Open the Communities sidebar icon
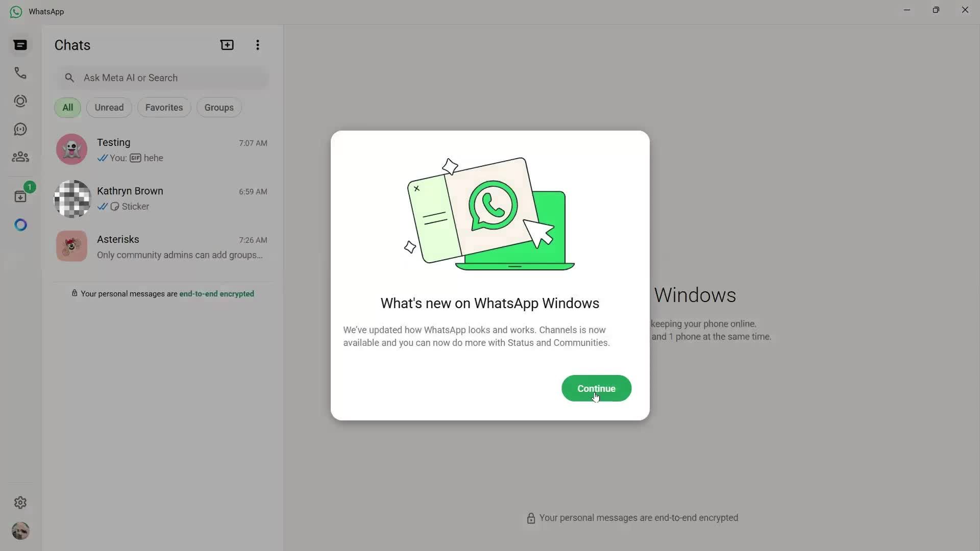Image resolution: width=980 pixels, height=551 pixels. (x=20, y=157)
